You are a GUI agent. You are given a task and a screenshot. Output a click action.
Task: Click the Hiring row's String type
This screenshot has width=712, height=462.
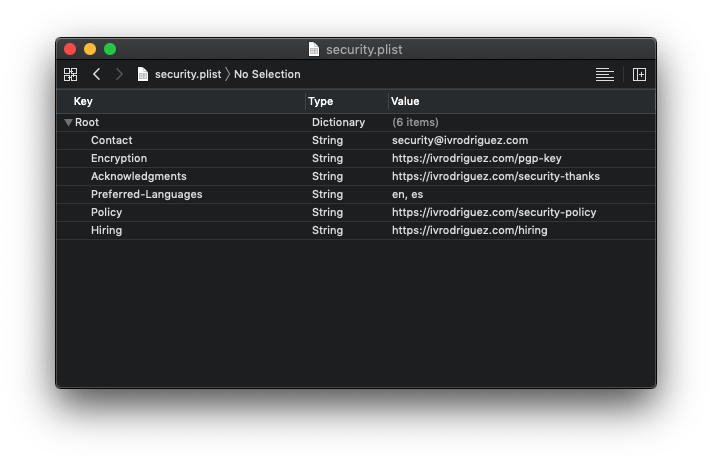tap(327, 230)
